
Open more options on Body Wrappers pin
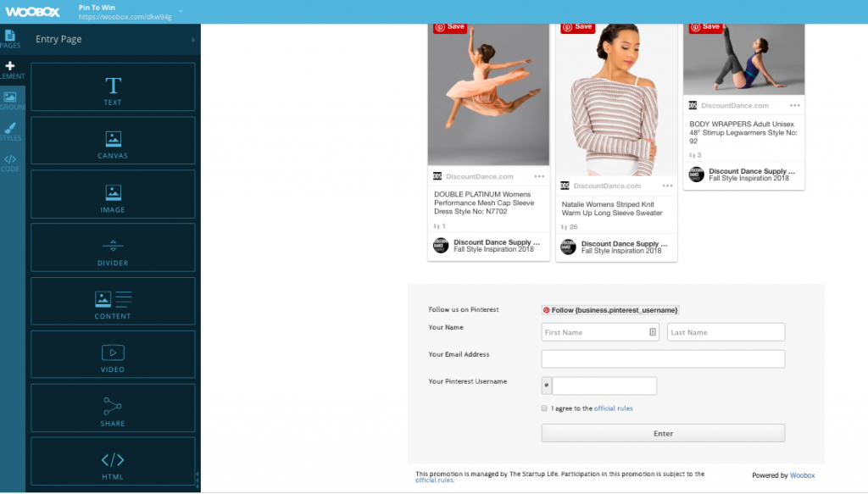click(795, 106)
